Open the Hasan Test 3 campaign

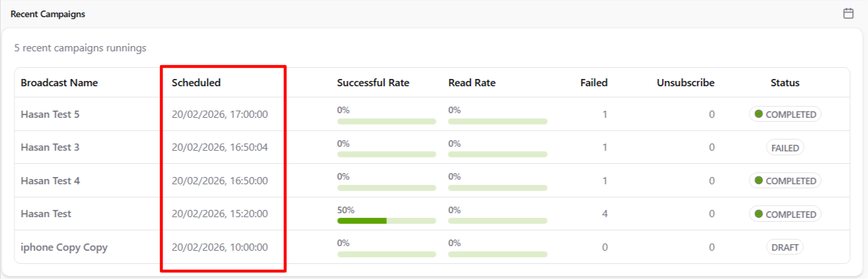(x=50, y=147)
